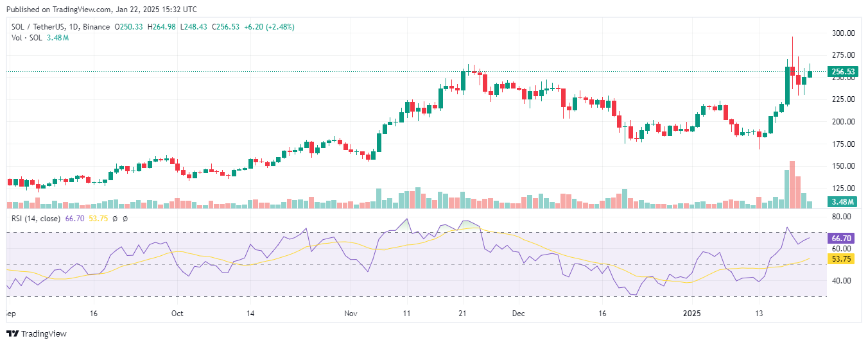Click the 225.00 price axis label
The image size is (868, 345).
point(843,99)
